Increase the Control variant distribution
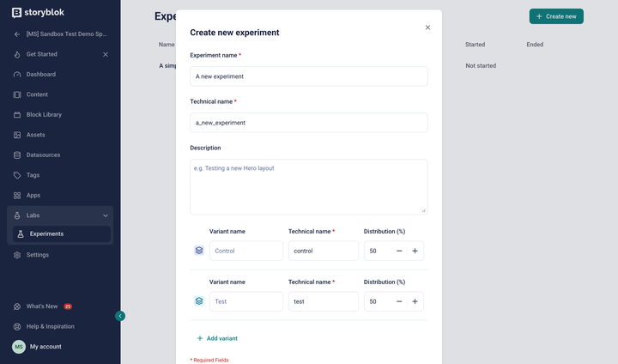Image resolution: width=618 pixels, height=364 pixels. tap(415, 251)
